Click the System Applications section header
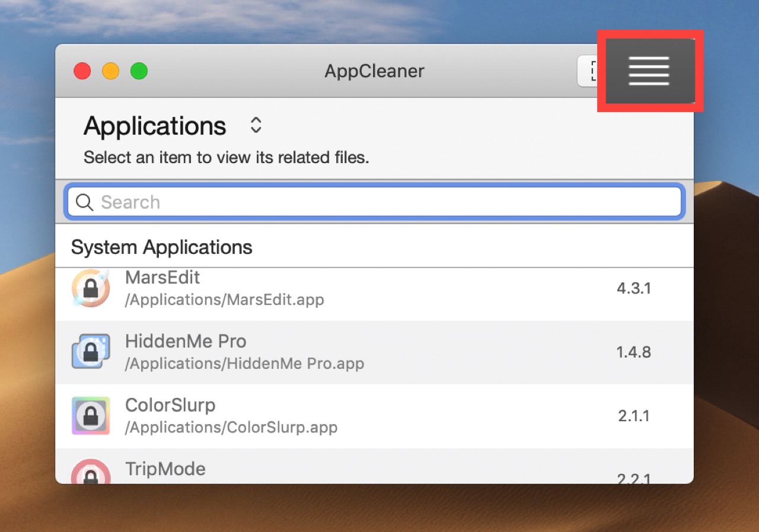 point(161,247)
